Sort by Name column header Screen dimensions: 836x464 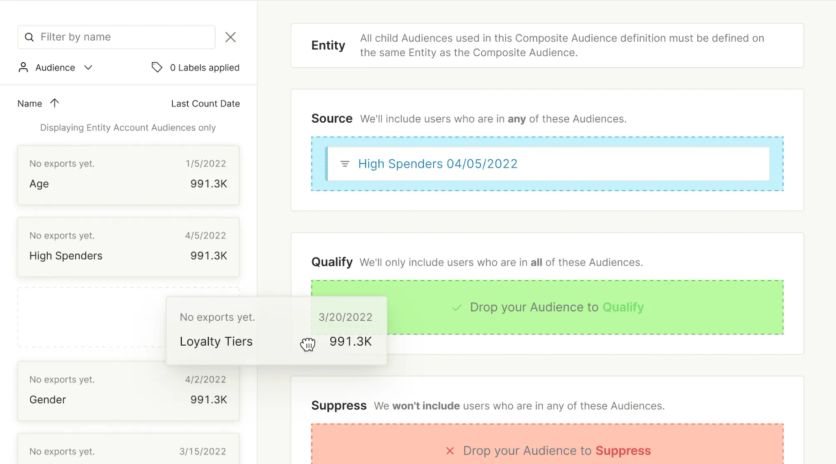pyautogui.click(x=29, y=103)
